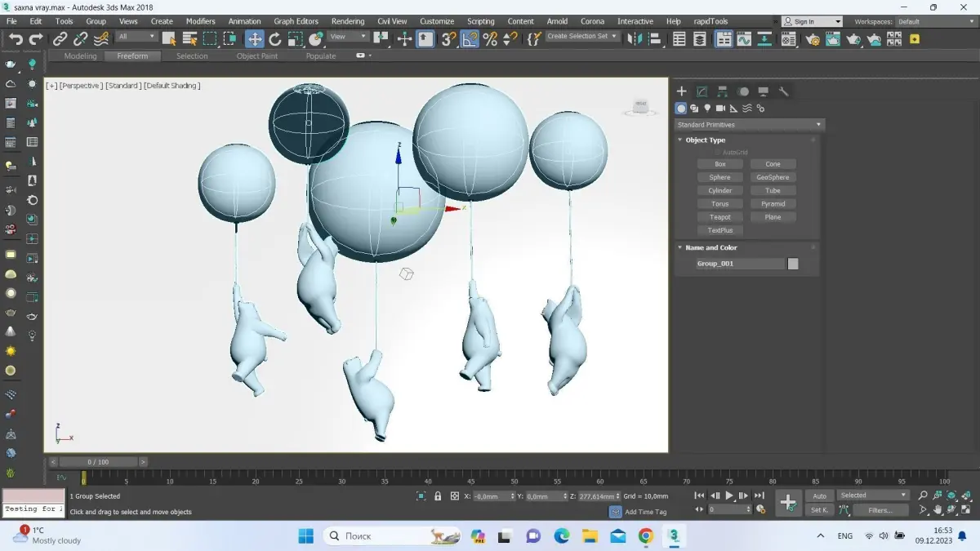The height and width of the screenshot is (551, 980).
Task: Choose the Cameras category icon
Action: point(720,108)
